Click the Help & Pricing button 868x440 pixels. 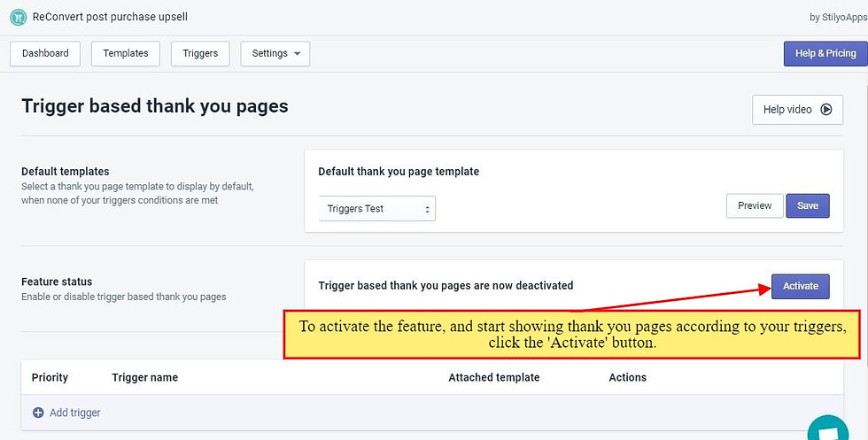825,54
